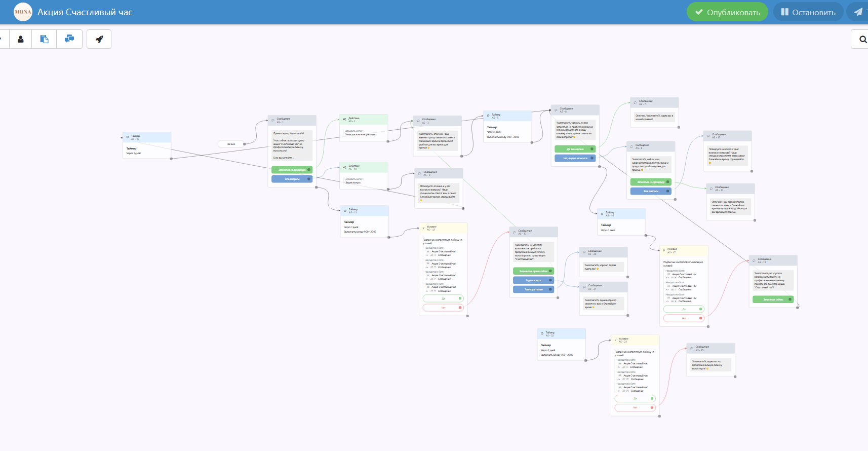Click clock icon on Таймер AS-5 node
This screenshot has height=451, width=868.
click(488, 116)
